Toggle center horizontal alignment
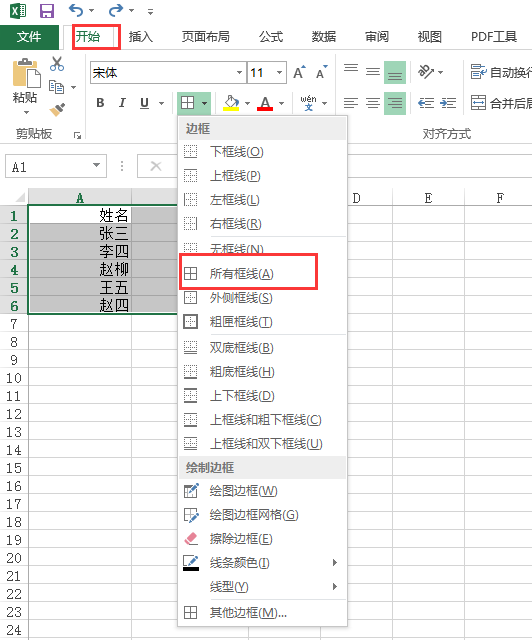 click(373, 103)
